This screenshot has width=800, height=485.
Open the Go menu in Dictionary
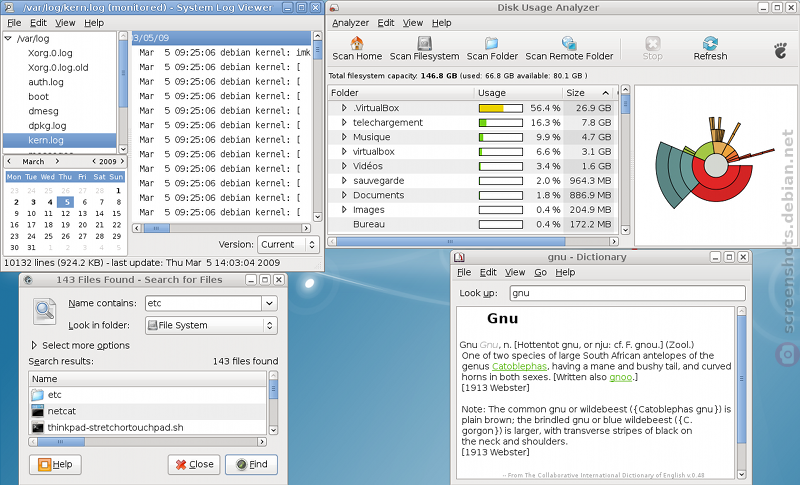[x=540, y=272]
